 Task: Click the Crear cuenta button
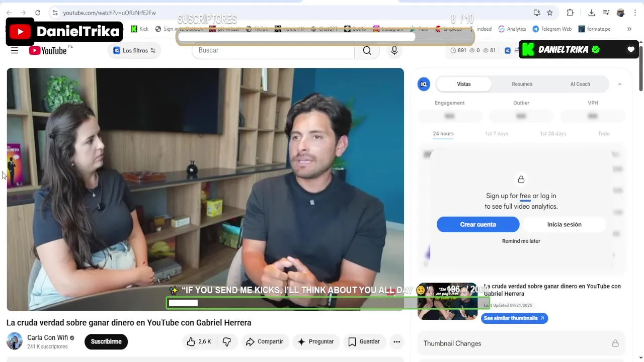(478, 224)
